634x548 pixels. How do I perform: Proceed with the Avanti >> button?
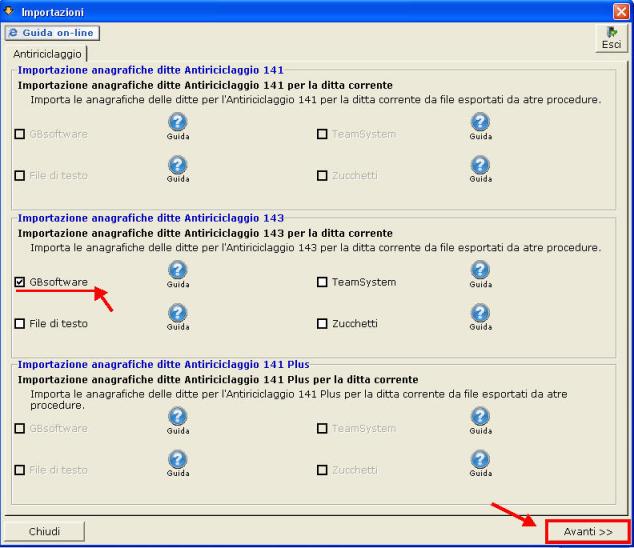tap(588, 531)
